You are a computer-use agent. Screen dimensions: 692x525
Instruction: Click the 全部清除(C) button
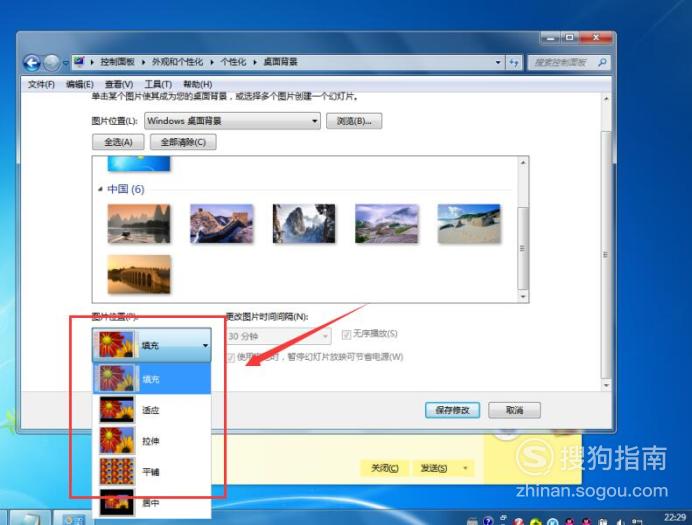(x=183, y=142)
